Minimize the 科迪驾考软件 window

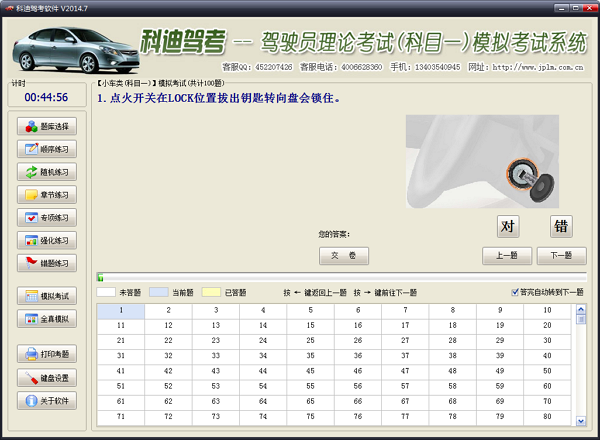(561, 8)
